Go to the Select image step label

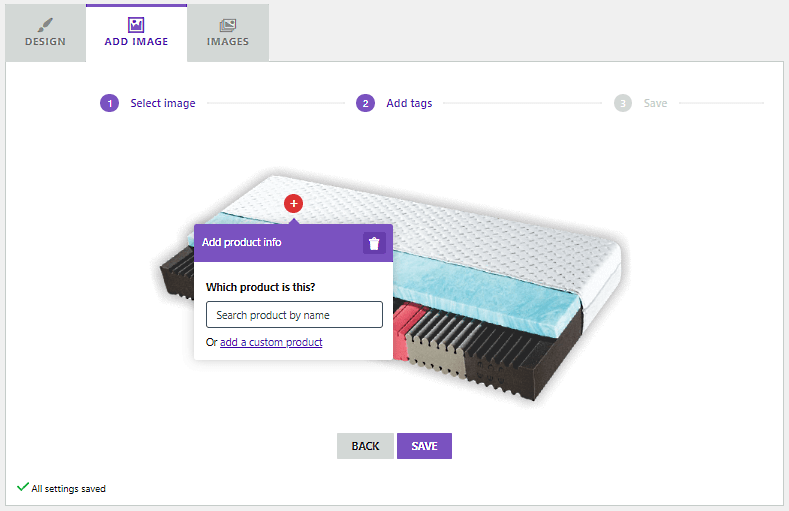[163, 103]
